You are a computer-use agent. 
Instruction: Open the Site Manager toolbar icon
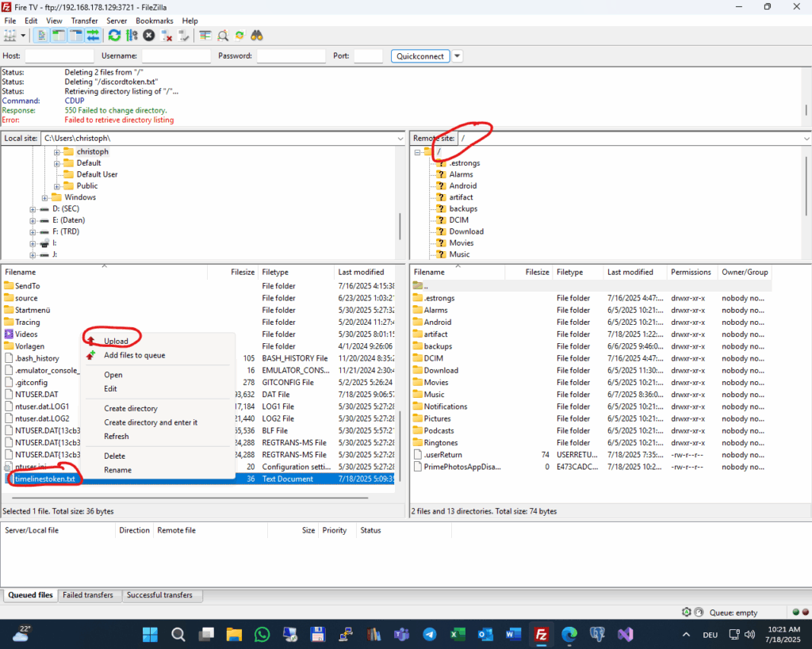10,36
